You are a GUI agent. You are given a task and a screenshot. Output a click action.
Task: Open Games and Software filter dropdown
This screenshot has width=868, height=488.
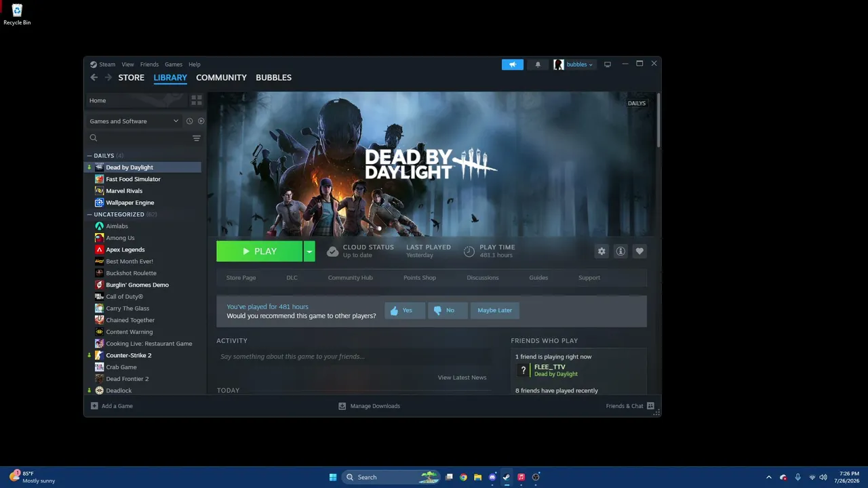[134, 121]
